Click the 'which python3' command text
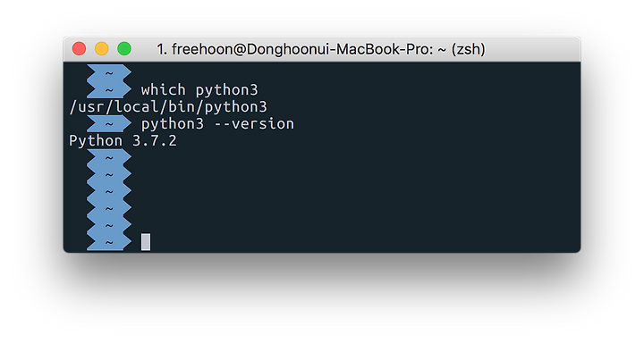 (199, 90)
